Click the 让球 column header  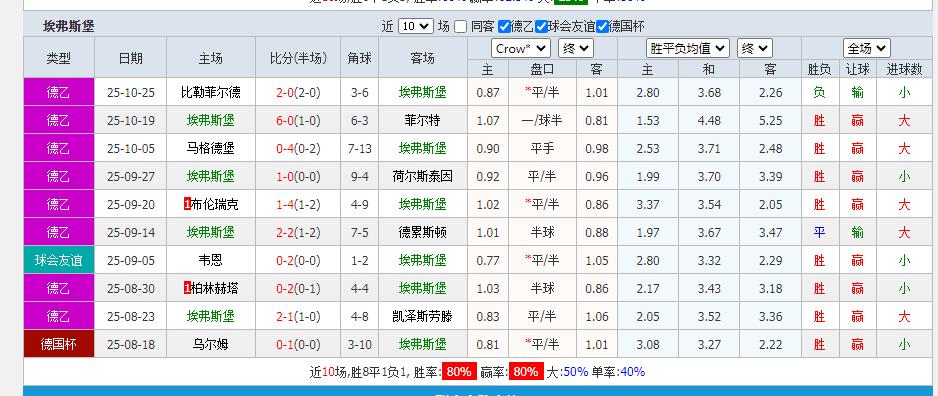pos(857,69)
